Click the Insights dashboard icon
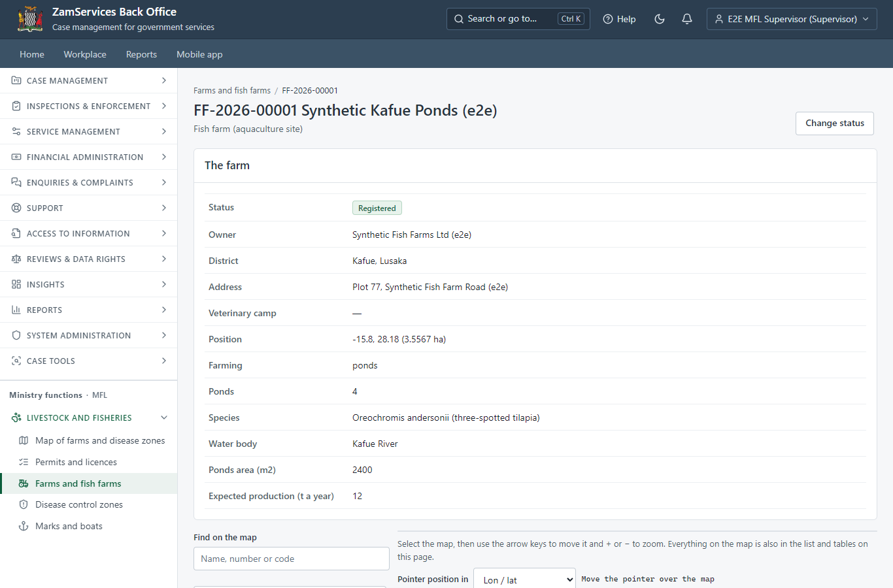893x588 pixels. (x=16, y=284)
